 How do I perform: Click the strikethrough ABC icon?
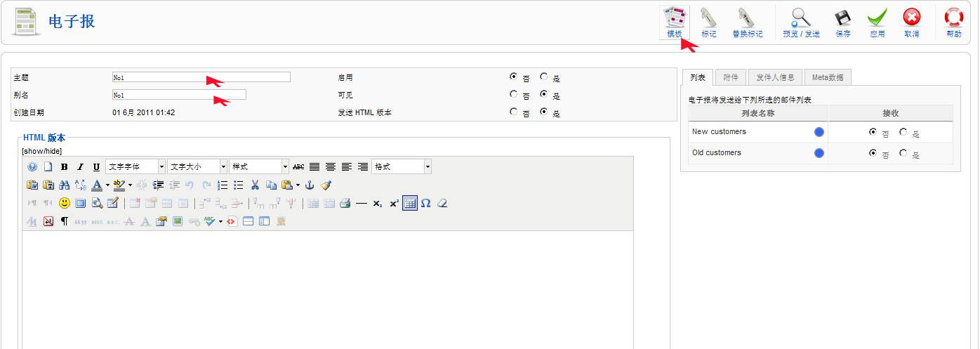[x=298, y=167]
